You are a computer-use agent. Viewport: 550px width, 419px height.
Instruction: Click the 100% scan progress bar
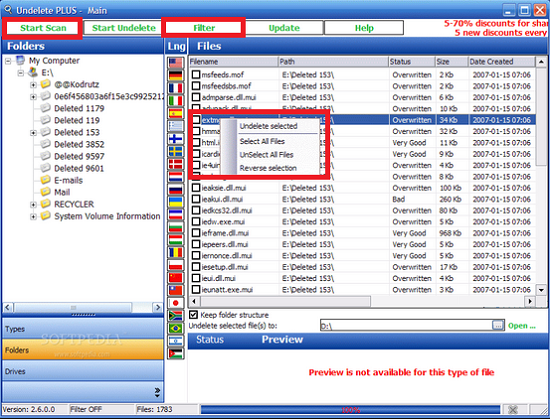pos(350,410)
